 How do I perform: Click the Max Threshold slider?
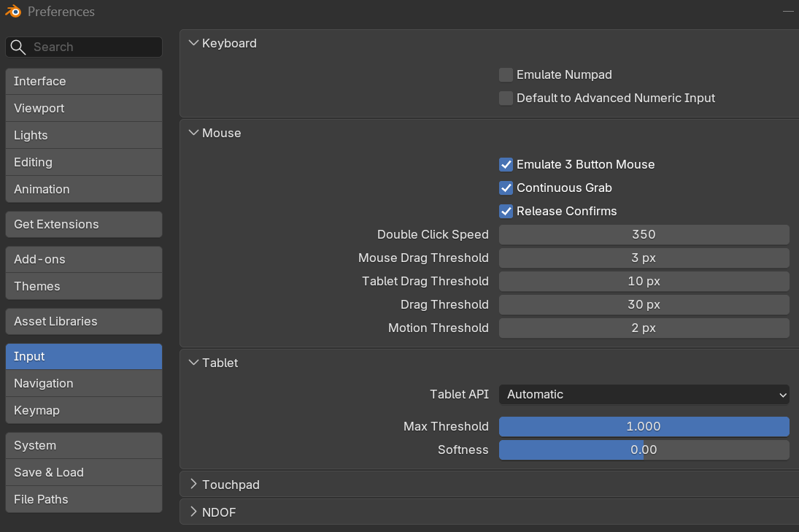coord(644,426)
